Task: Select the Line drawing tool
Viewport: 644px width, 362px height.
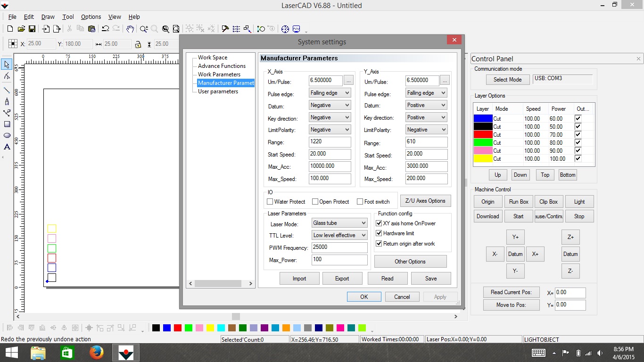Action: click(x=7, y=90)
